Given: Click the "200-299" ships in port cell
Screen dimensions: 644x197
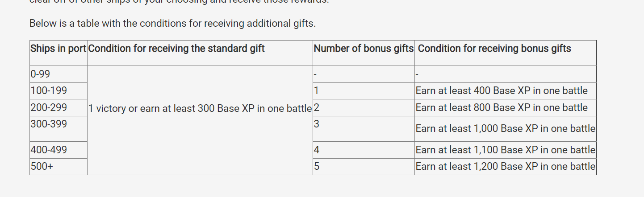Looking at the screenshot, I should (49, 108).
